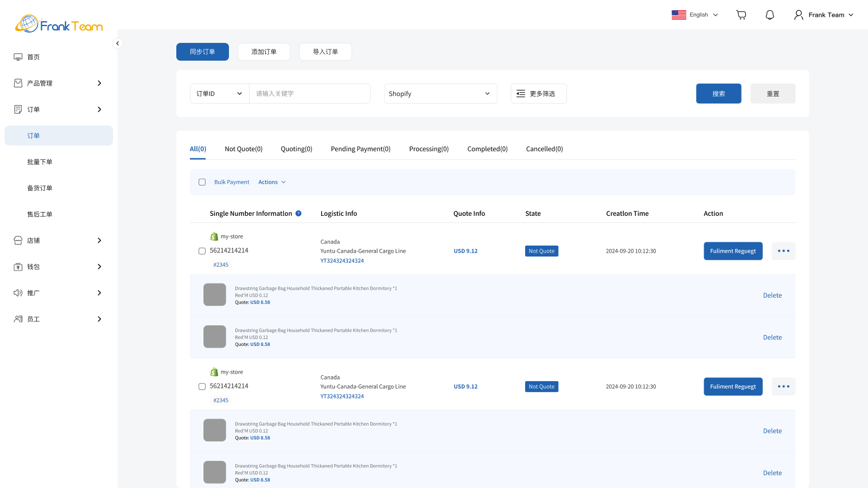Viewport: 868px width, 488px height.
Task: Select the 推广 megaphone icon in sidebar
Action: click(x=18, y=293)
